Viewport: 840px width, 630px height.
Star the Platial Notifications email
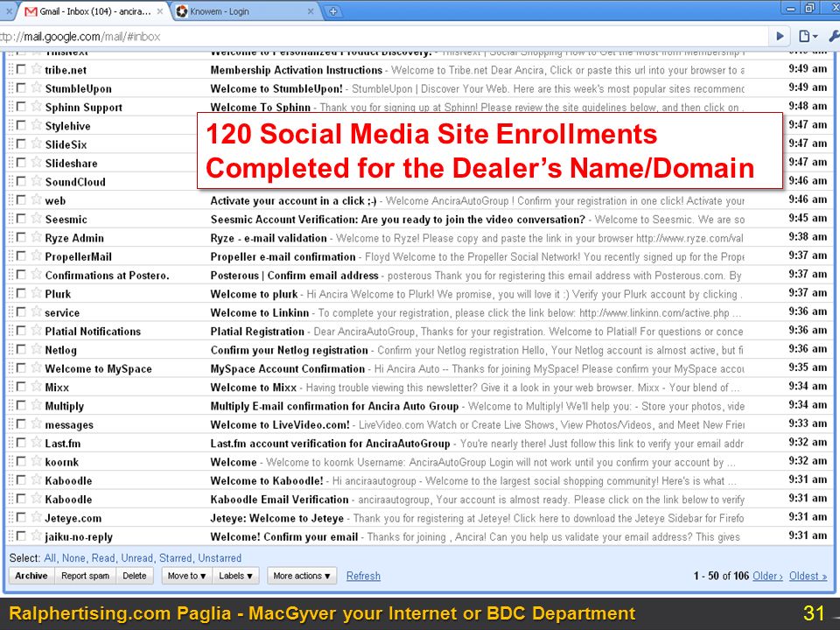click(x=37, y=330)
